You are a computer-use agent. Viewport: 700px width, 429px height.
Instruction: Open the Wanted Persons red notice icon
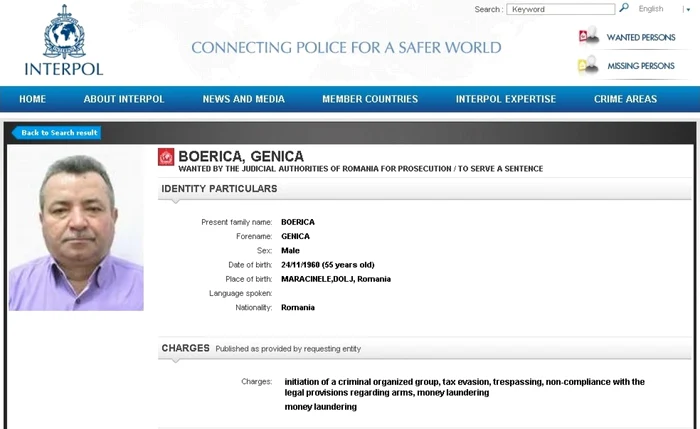(589, 36)
